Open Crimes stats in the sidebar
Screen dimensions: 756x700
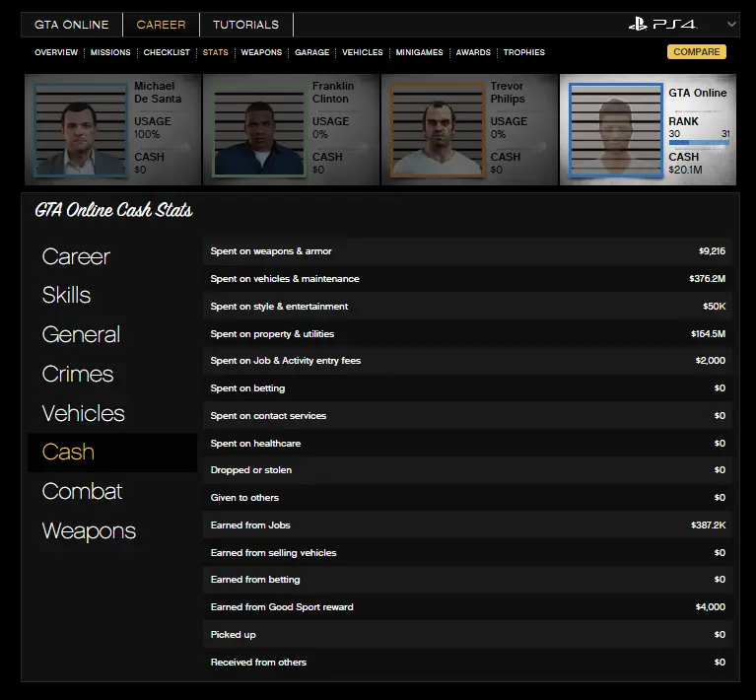pyautogui.click(x=78, y=374)
